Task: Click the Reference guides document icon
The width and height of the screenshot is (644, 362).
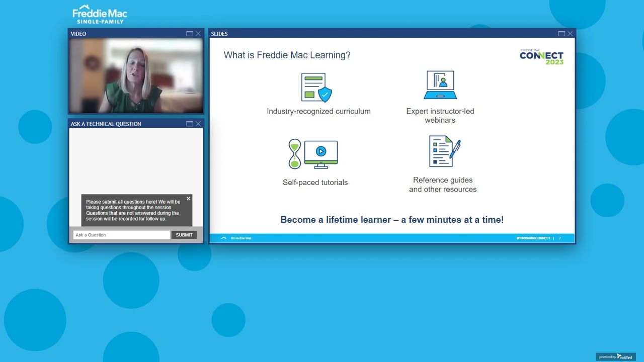Action: pyautogui.click(x=445, y=151)
